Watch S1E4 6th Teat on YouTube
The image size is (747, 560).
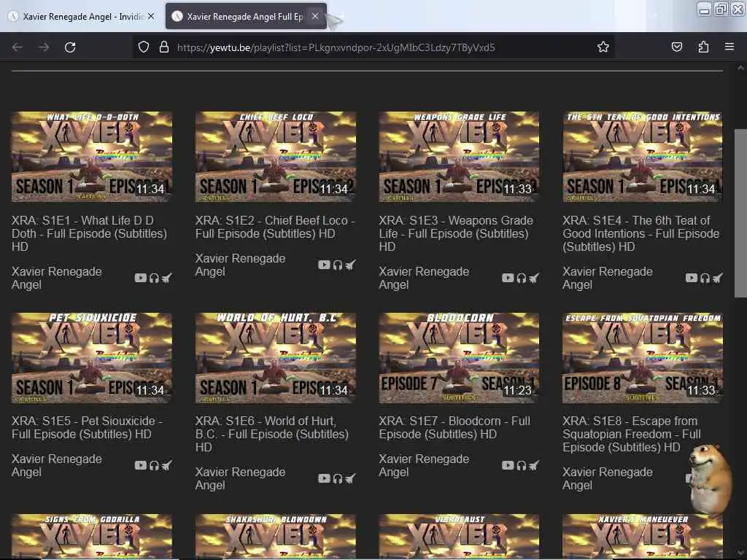692,278
